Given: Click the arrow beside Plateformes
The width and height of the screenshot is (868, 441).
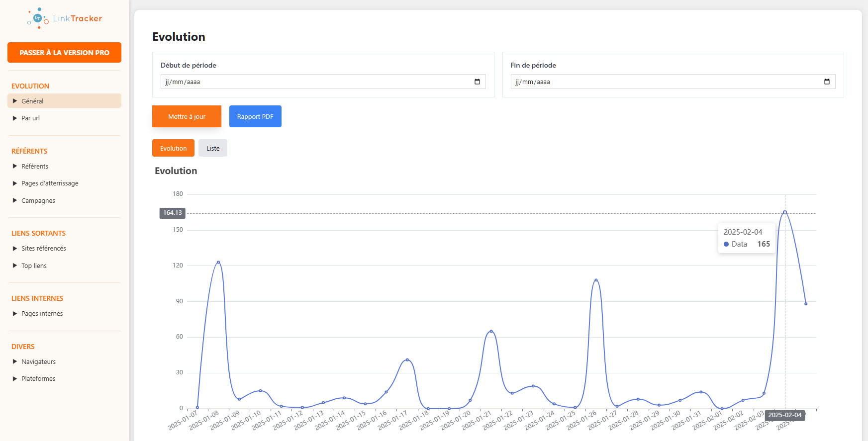Looking at the screenshot, I should [x=15, y=378].
